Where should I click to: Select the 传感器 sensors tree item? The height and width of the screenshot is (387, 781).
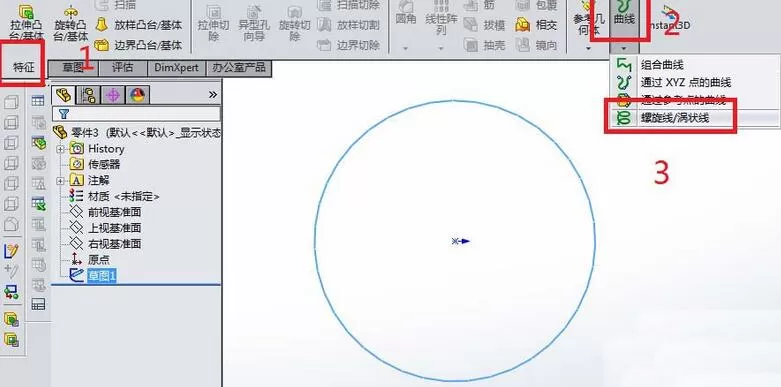point(95,164)
